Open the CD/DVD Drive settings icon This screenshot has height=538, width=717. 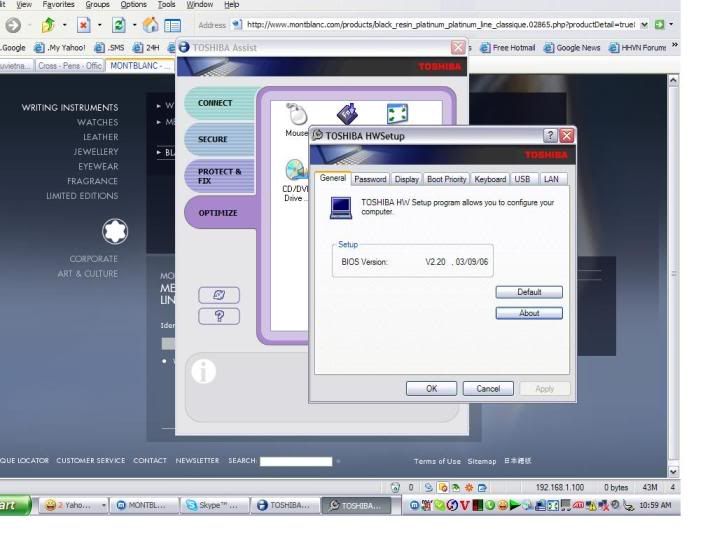296,172
